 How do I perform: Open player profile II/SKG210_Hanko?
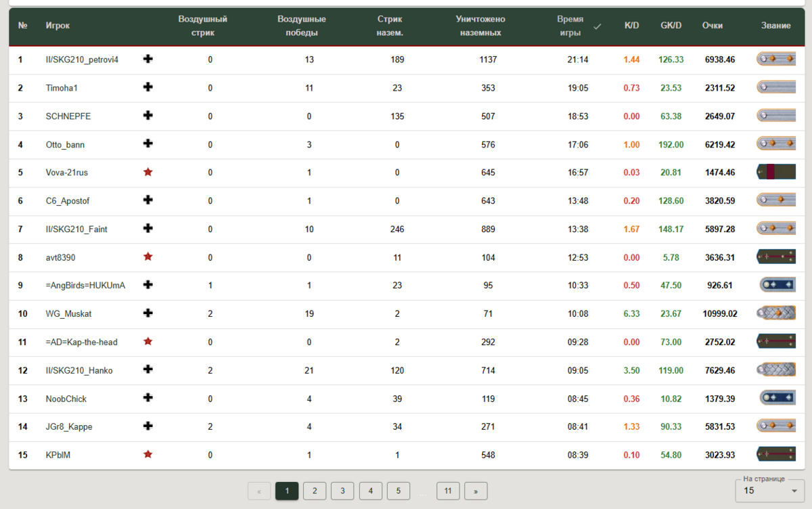pyautogui.click(x=79, y=370)
